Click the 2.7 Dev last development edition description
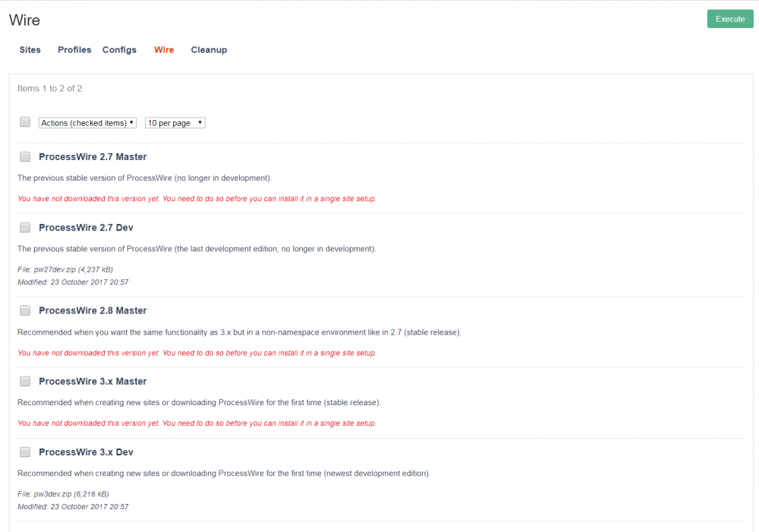Screen dimensions: 759x532 point(197,249)
